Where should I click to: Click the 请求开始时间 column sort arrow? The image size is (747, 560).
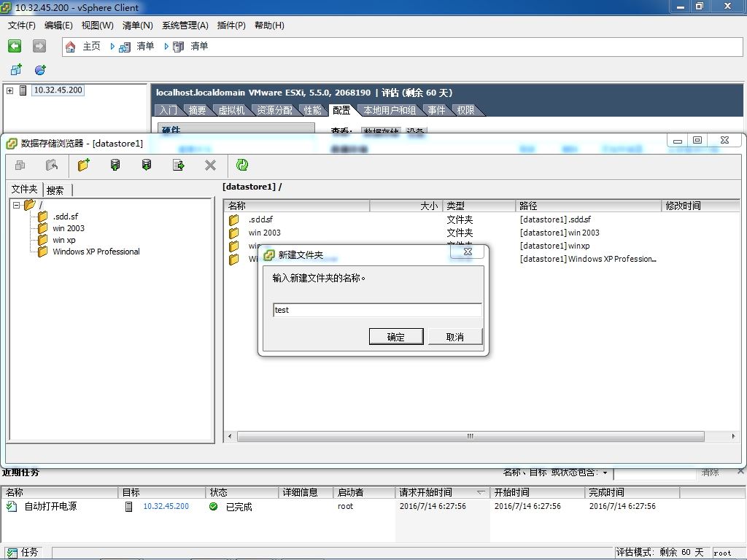tap(481, 492)
